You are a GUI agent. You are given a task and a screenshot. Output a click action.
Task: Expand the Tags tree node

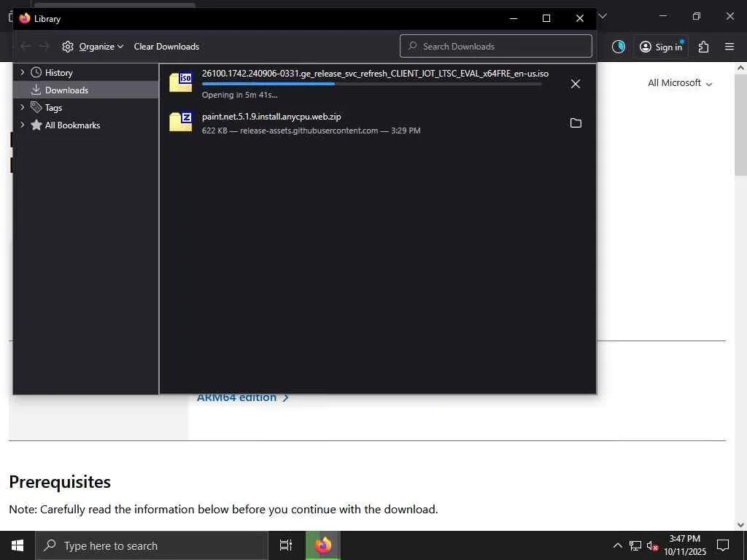pyautogui.click(x=22, y=108)
